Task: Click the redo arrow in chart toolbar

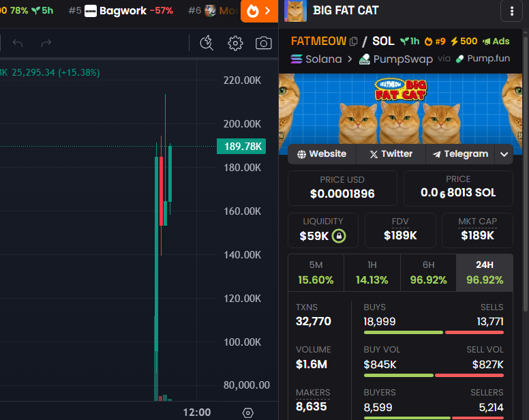Action: pyautogui.click(x=46, y=43)
